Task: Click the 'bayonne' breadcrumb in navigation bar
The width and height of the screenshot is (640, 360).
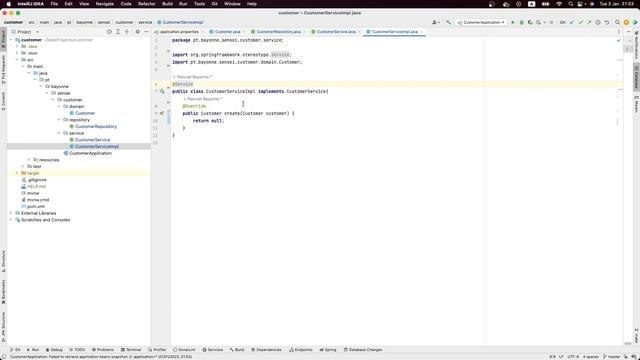Action: (x=84, y=22)
